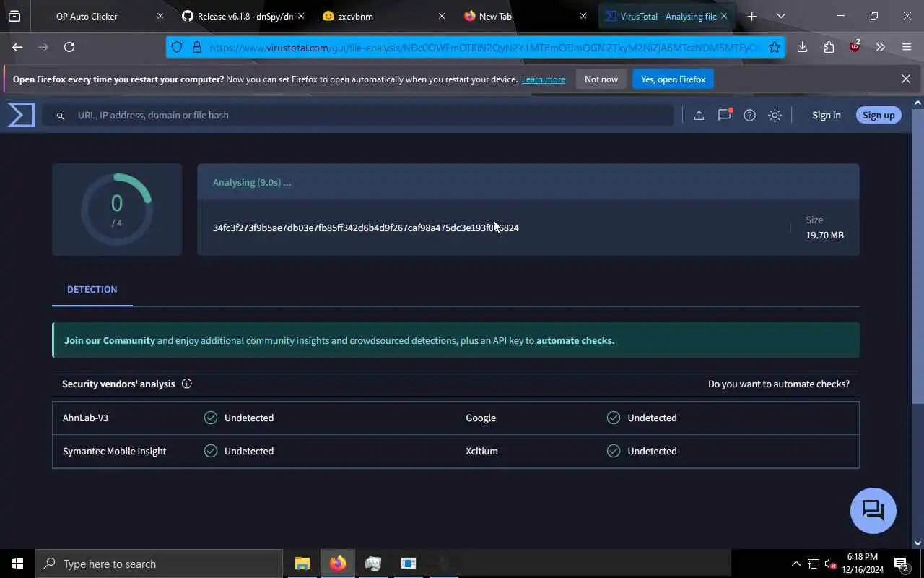The image size is (924, 578).
Task: Click the page vertical scrollbar
Action: coord(918,256)
